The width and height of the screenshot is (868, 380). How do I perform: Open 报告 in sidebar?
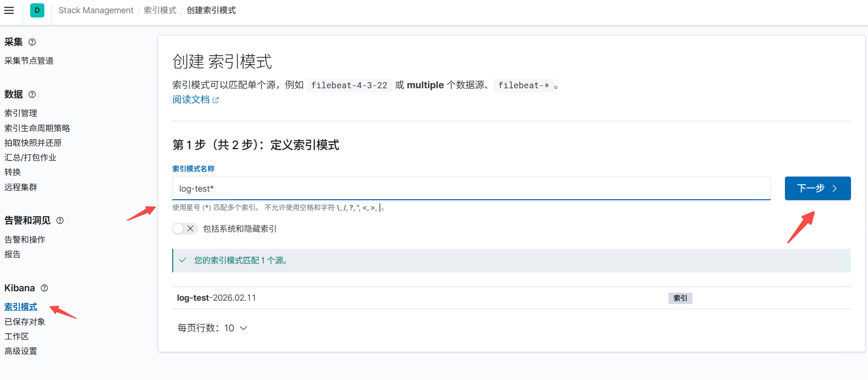pyautogui.click(x=13, y=254)
